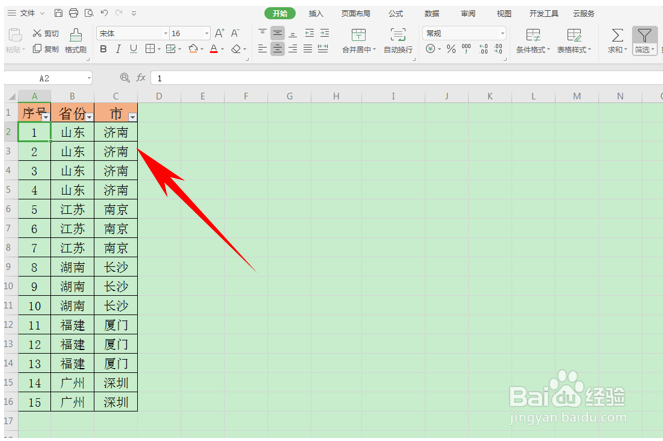The width and height of the screenshot is (663, 441).
Task: Click the distributed alignment icon
Action: tap(323, 49)
